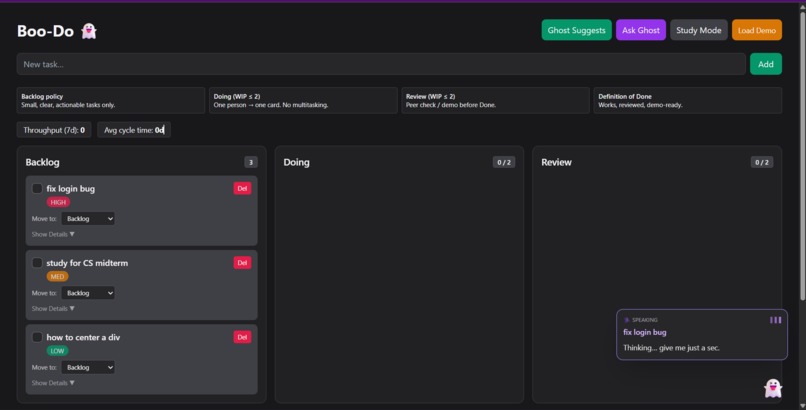The image size is (806, 410).
Task: Click the Backlog count badge '3'
Action: coord(251,162)
